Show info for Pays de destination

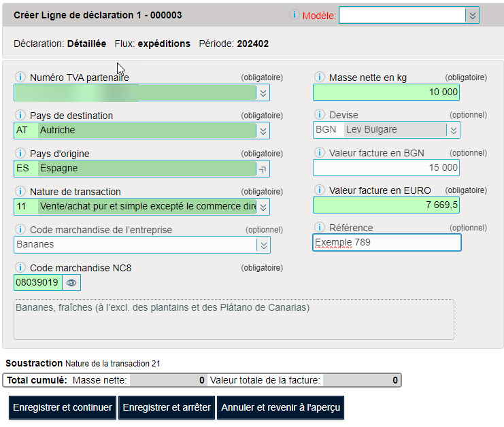pyautogui.click(x=20, y=115)
